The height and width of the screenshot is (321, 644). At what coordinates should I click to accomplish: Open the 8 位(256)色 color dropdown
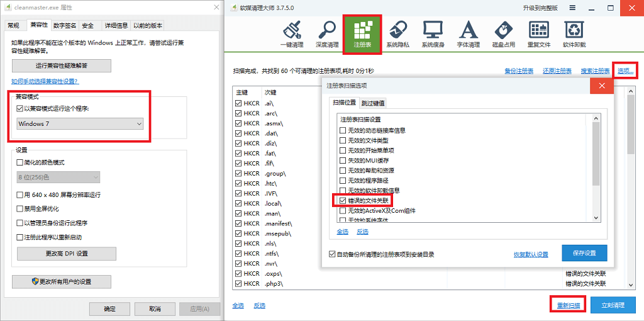58,177
